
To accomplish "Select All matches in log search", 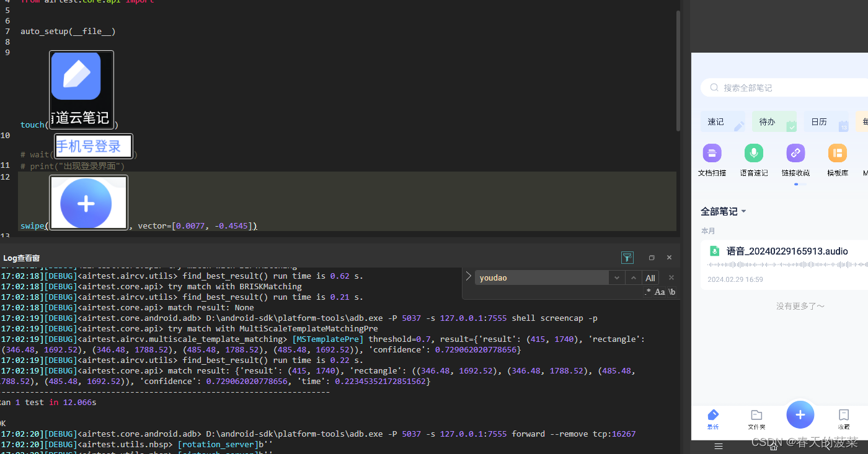I will tap(650, 278).
